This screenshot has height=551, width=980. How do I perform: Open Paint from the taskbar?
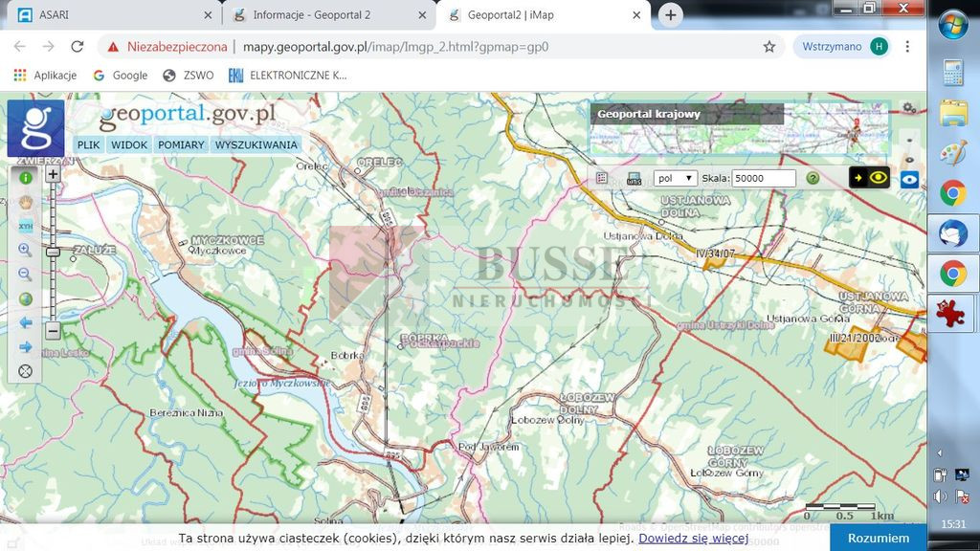click(x=953, y=153)
